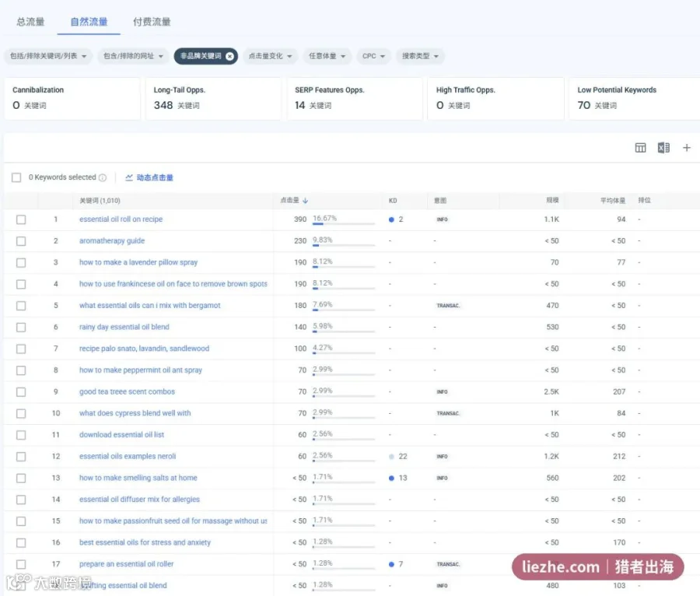Select checkbox for how to make a lavender pillow spray
700x596 pixels.
[x=21, y=262]
